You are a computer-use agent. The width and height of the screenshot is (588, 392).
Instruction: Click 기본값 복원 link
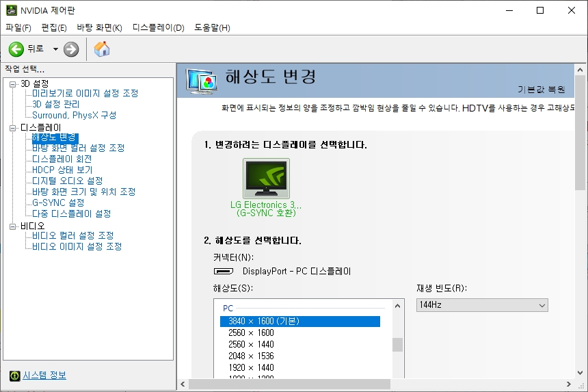[541, 90]
